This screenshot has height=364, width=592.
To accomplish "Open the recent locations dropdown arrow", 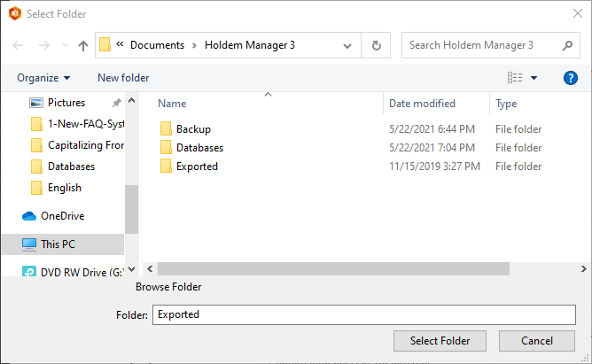I will [64, 45].
